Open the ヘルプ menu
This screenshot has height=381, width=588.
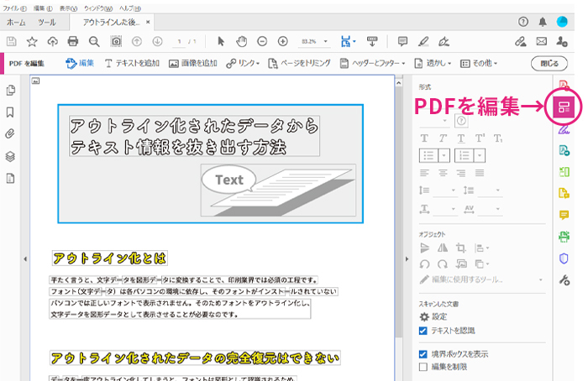point(130,8)
